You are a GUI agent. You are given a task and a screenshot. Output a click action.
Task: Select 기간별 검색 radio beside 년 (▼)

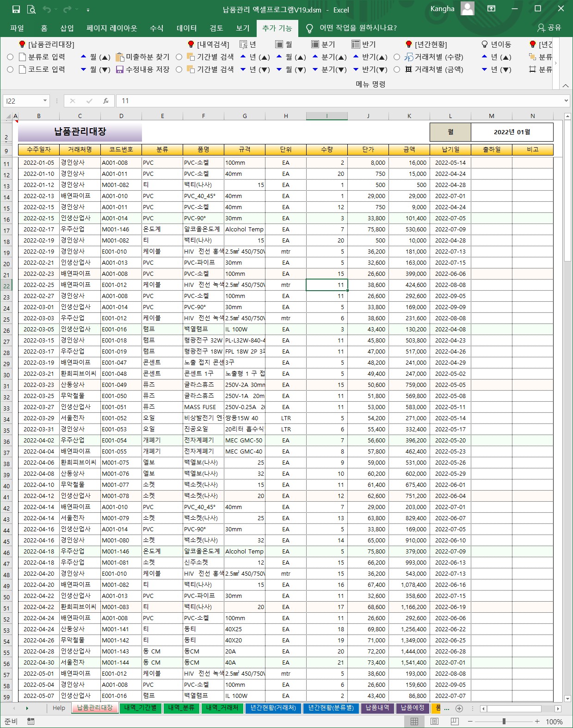click(x=179, y=69)
